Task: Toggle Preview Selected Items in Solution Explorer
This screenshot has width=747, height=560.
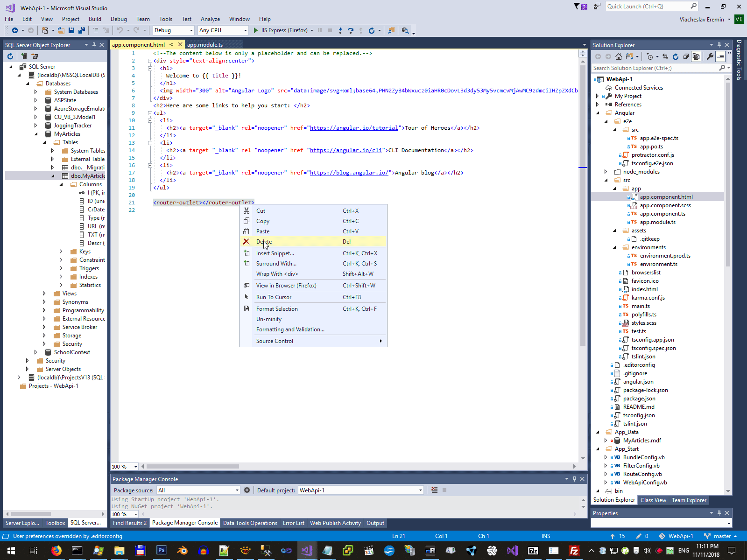Action: click(x=720, y=56)
